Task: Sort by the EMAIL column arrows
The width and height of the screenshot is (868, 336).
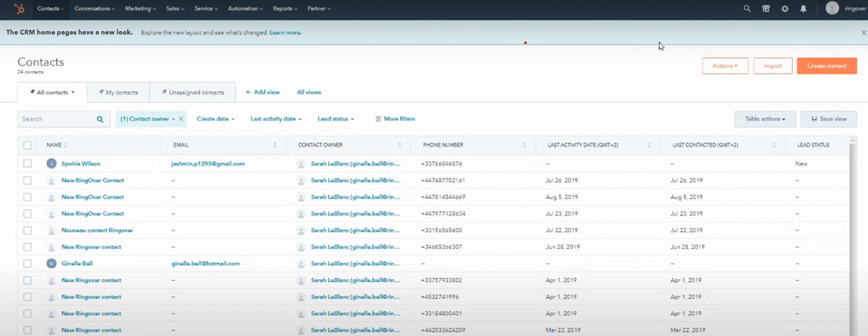Action: tap(275, 145)
